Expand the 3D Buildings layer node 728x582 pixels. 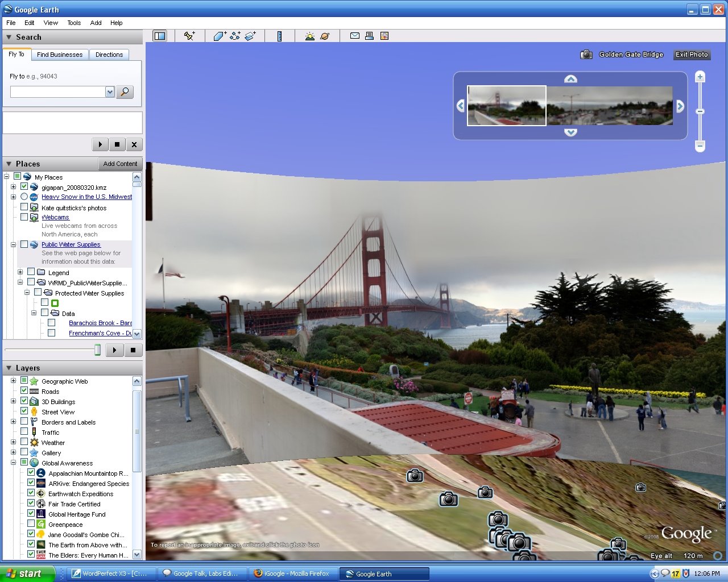coord(14,401)
